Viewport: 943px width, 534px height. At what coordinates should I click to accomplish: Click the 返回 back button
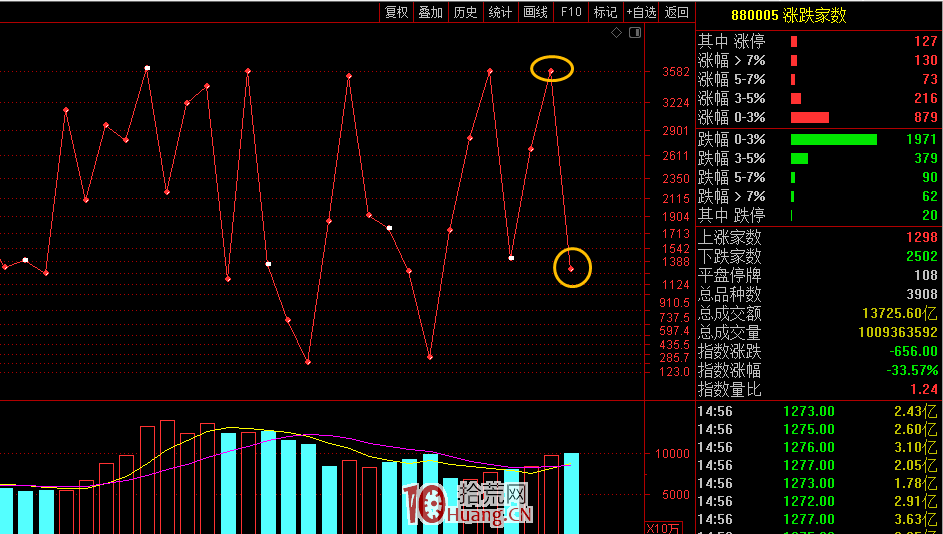(x=677, y=12)
